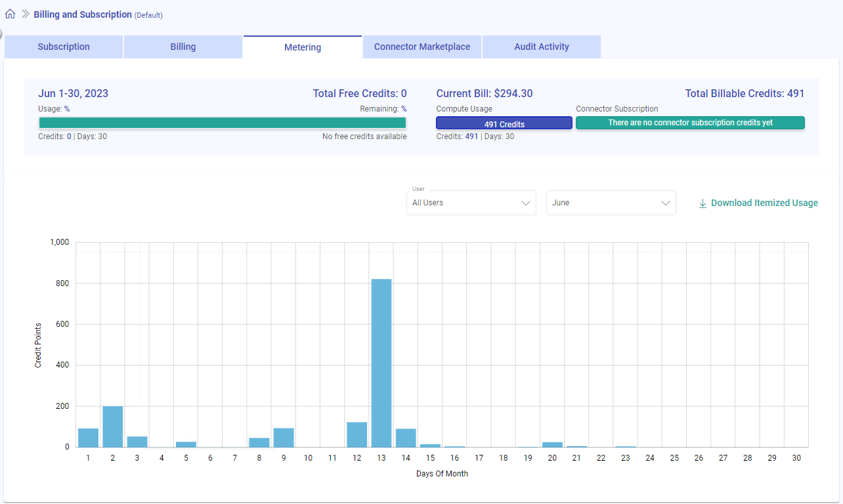This screenshot has height=504, width=843.
Task: Click the download arrow icon beside Itemized Usage
Action: [x=702, y=203]
